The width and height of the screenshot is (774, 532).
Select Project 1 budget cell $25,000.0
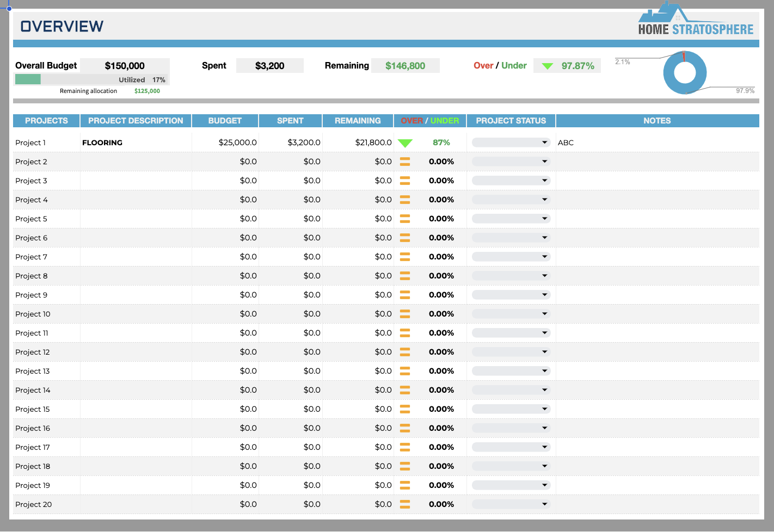[x=225, y=143]
